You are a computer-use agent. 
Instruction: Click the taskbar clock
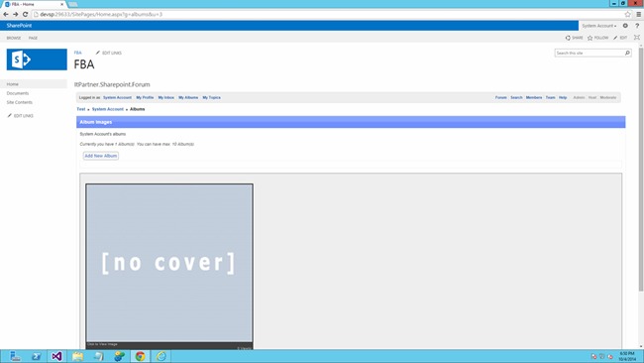tap(627, 356)
